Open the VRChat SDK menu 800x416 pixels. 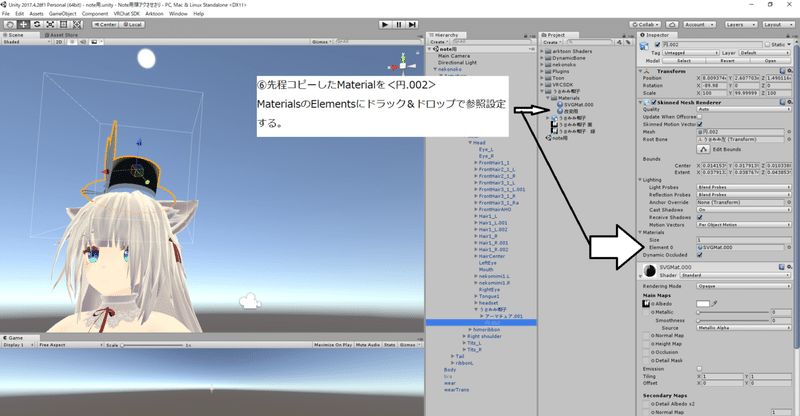pyautogui.click(x=127, y=14)
